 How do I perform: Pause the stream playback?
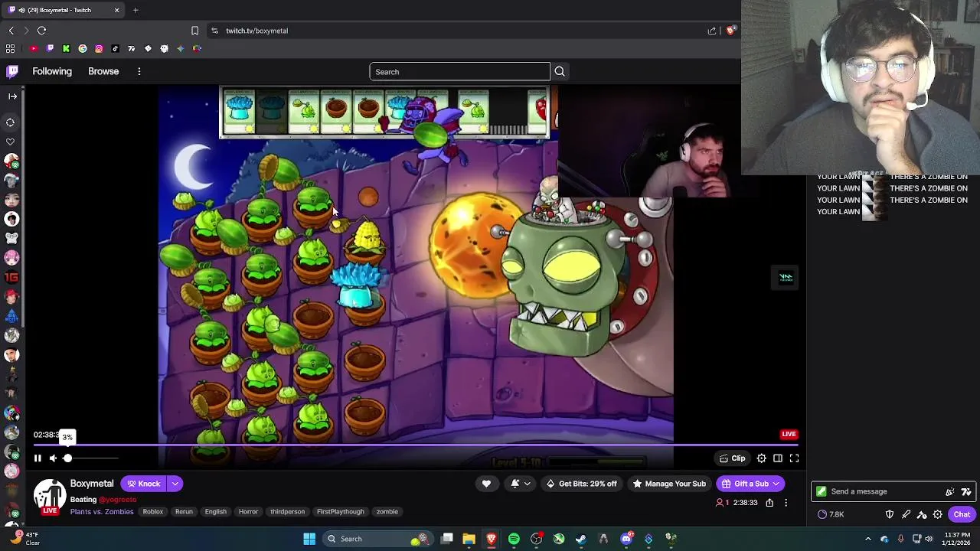pos(38,458)
